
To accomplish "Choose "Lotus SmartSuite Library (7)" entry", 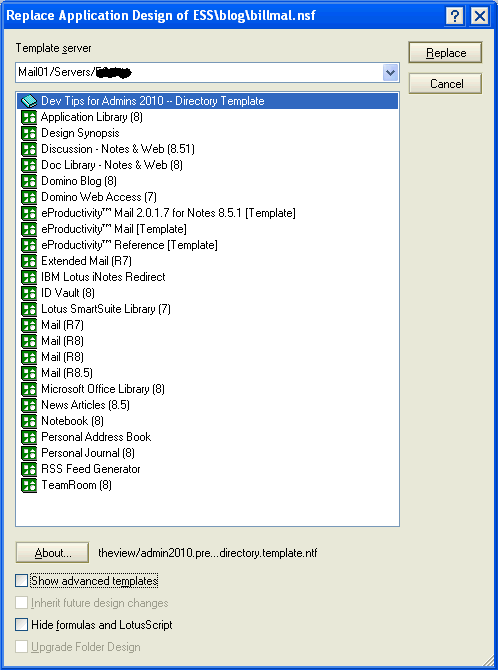I will (x=106, y=309).
